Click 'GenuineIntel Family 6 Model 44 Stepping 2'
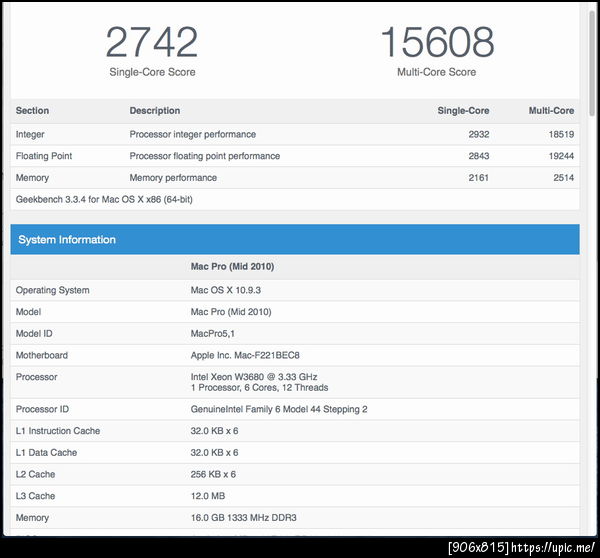 279,409
